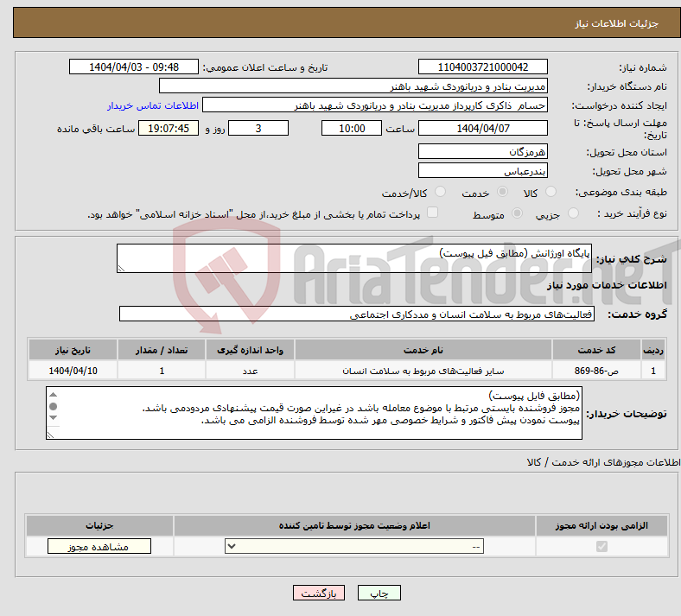Viewport: 681px width, 616px height.
Task: Click the general description text area
Action: [354, 258]
